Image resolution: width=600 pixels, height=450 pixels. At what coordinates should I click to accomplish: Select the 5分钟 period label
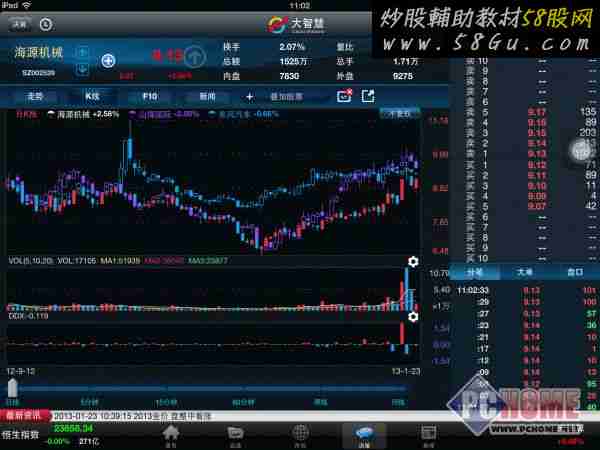(90, 402)
